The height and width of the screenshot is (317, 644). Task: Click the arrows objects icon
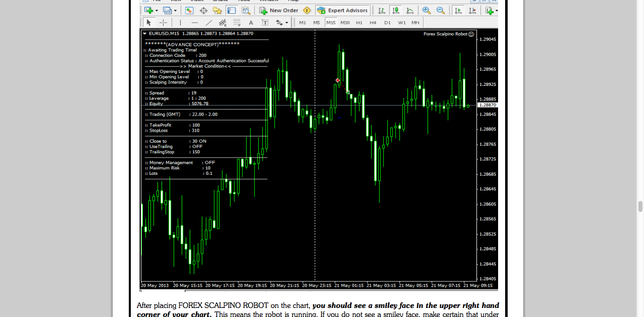coord(279,23)
